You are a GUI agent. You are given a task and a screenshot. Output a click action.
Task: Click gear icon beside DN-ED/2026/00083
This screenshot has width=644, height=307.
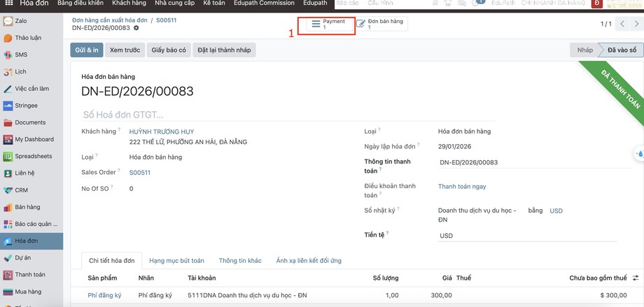pos(136,28)
